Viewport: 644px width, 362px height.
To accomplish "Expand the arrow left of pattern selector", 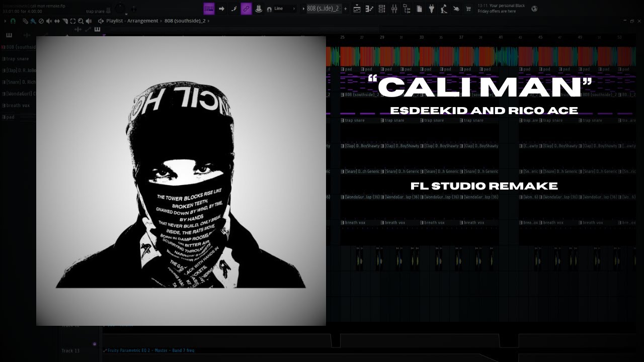I will pos(303,9).
